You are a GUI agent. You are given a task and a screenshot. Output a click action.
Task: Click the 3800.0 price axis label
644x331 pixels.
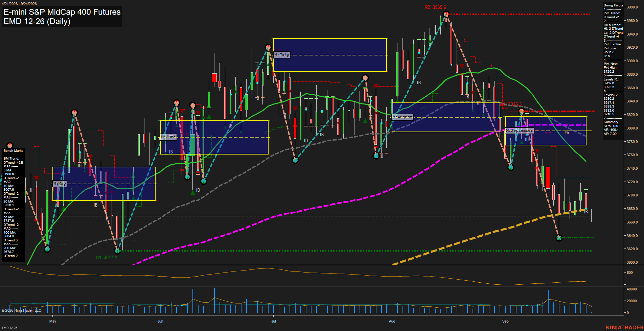click(632, 128)
